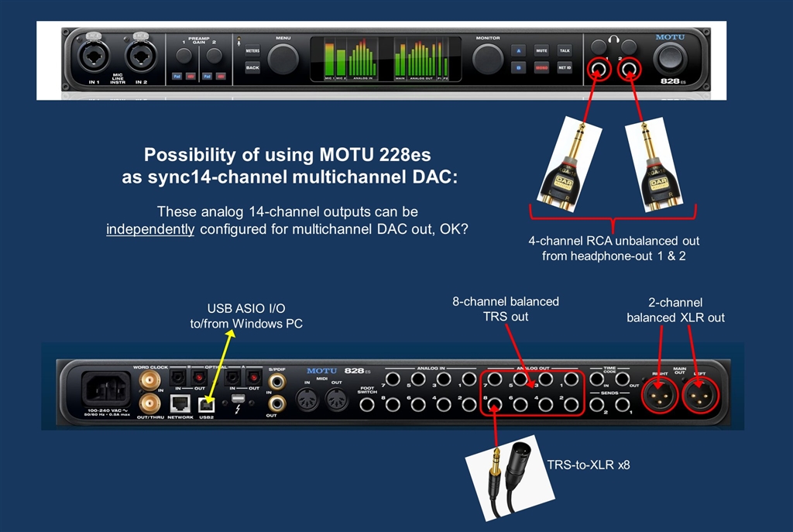
Task: Click headphone output 1 circled jack
Action: (x=599, y=68)
